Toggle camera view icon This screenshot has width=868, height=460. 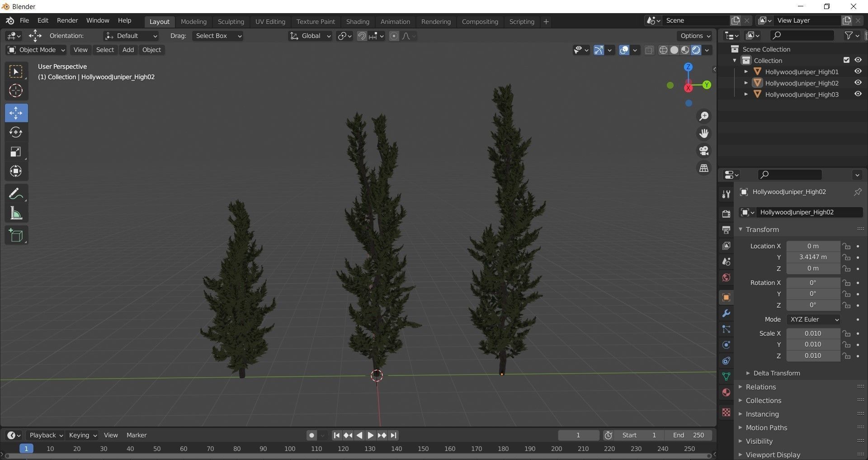pyautogui.click(x=704, y=151)
